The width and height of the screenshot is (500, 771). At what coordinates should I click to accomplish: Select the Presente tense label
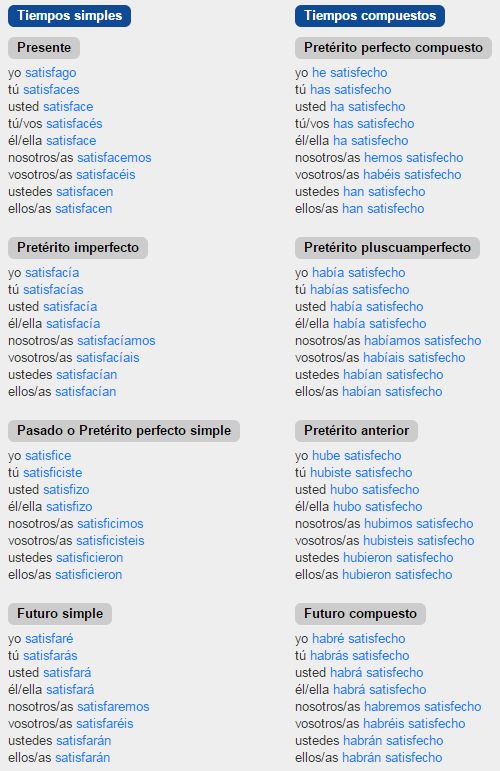[44, 48]
